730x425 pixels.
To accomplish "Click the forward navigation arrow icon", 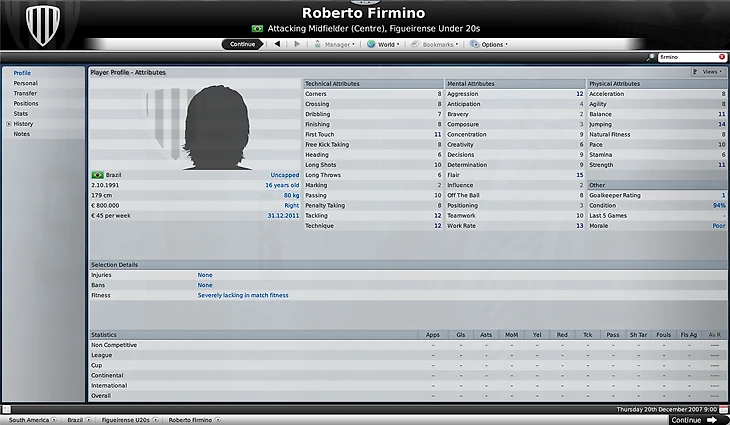I will pyautogui.click(x=297, y=44).
